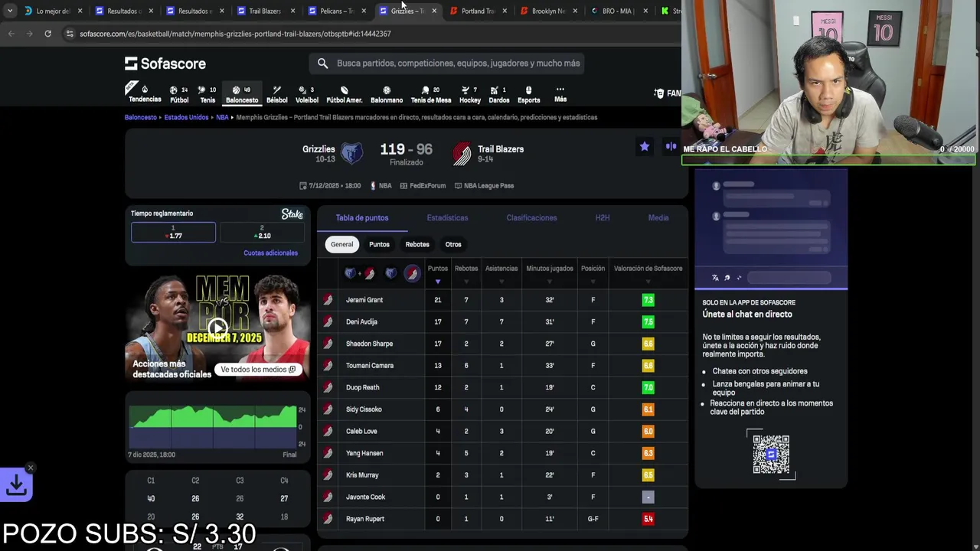Image resolution: width=980 pixels, height=551 pixels.
Task: Open the Esports icon
Action: coord(528,94)
